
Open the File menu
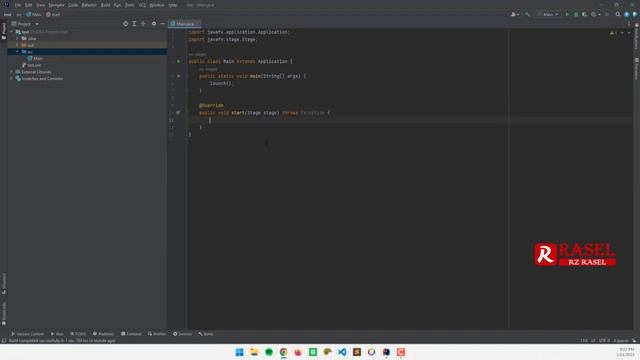[18, 5]
